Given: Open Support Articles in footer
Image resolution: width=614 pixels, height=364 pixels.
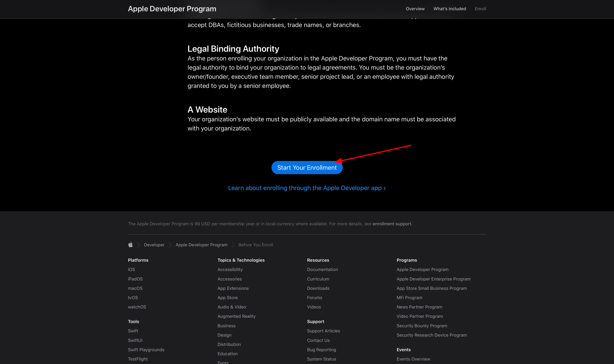Looking at the screenshot, I should 323,331.
